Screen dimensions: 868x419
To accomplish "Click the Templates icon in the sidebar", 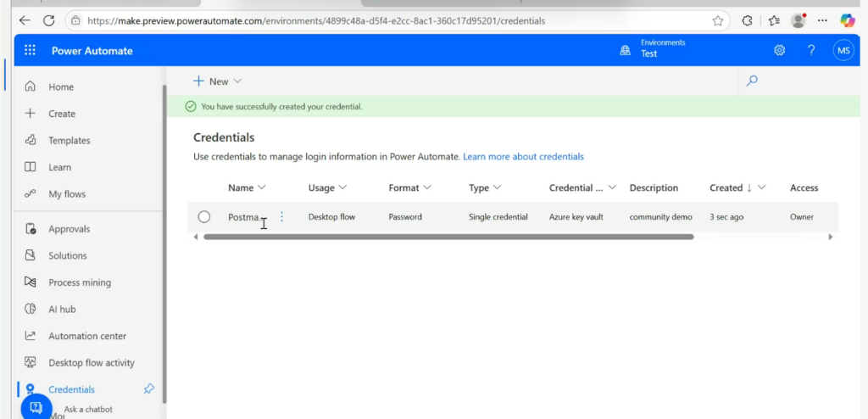I will tap(31, 140).
